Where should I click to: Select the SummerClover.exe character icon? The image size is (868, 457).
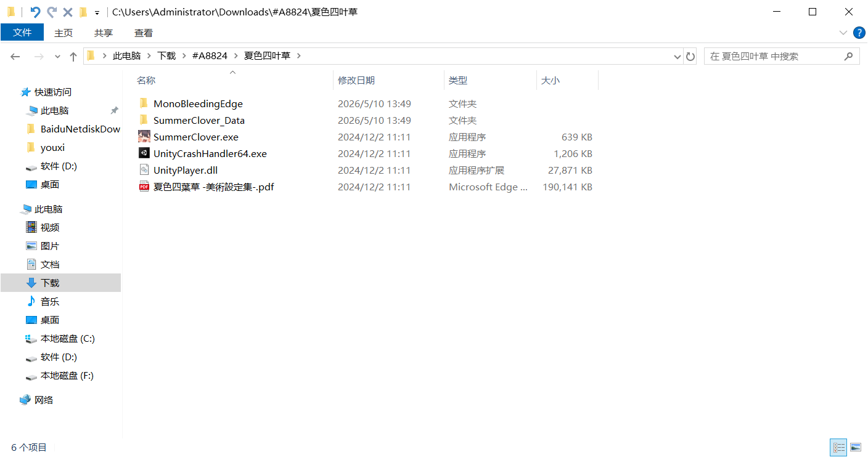pyautogui.click(x=144, y=137)
